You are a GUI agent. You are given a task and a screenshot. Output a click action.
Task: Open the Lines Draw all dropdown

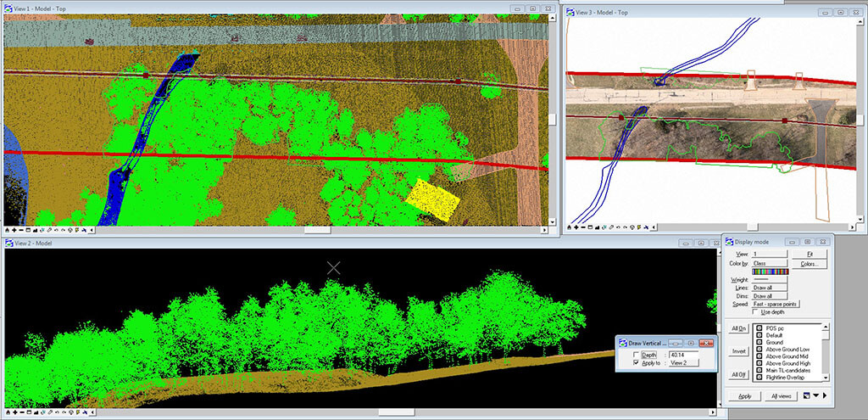[770, 288]
